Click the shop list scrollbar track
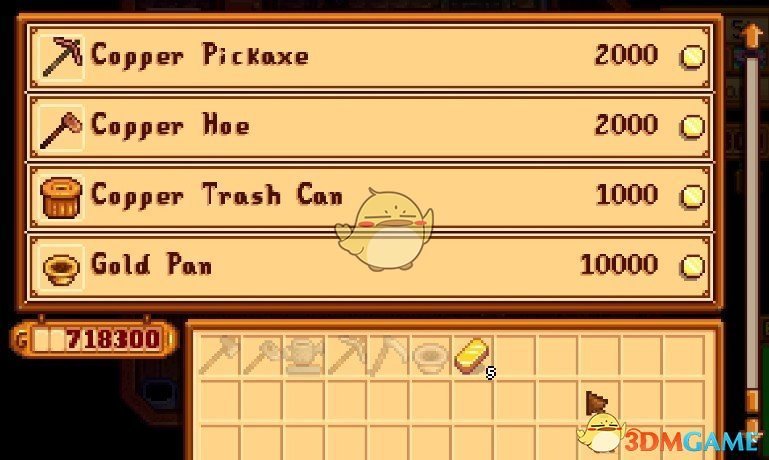Screen dimensions: 769x460 pyautogui.click(x=752, y=226)
